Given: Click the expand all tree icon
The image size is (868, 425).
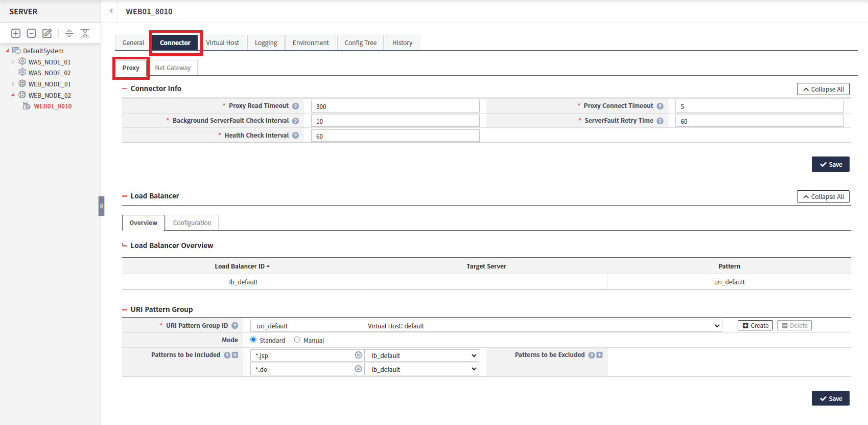Looking at the screenshot, I should [x=69, y=33].
